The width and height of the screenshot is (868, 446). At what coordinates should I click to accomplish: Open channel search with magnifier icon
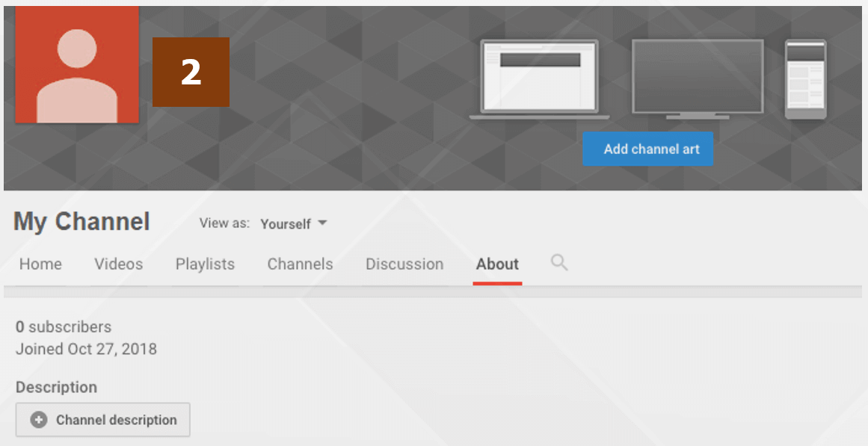pyautogui.click(x=558, y=263)
